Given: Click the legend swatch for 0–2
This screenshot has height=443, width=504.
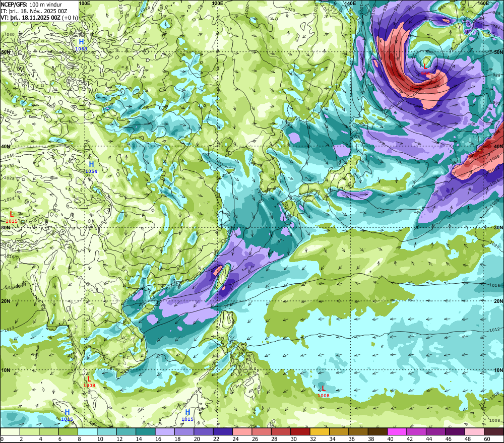Looking at the screenshot, I should click(x=10, y=431).
